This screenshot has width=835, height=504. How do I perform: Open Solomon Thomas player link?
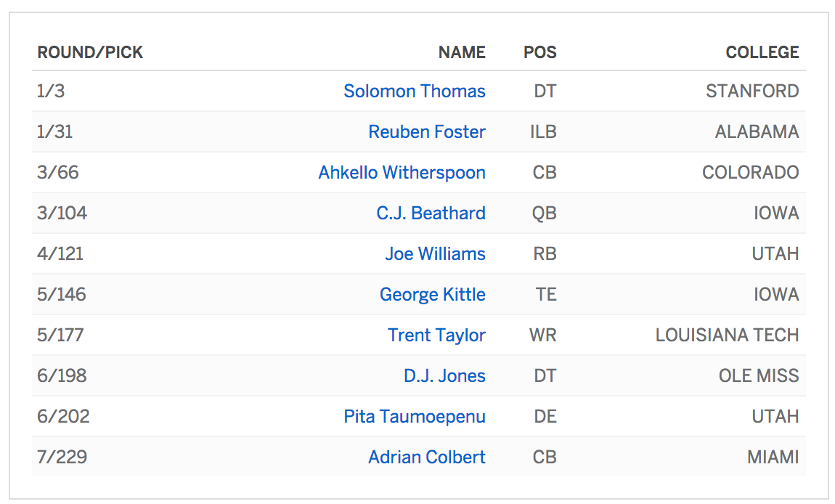coord(415,92)
